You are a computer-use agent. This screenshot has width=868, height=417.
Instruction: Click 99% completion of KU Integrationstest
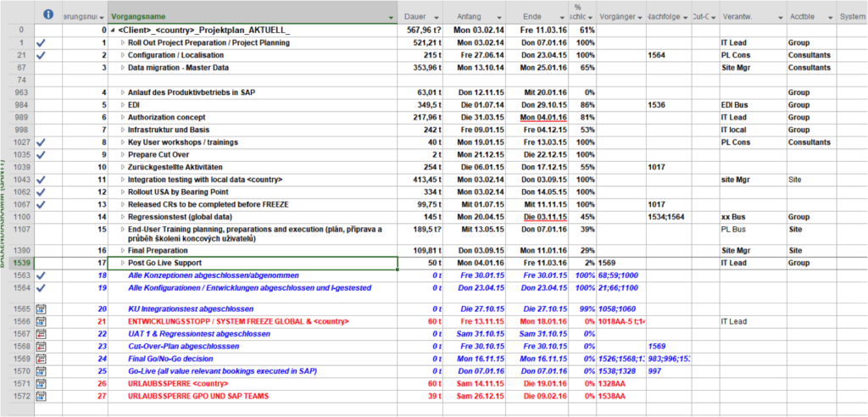tap(587, 309)
